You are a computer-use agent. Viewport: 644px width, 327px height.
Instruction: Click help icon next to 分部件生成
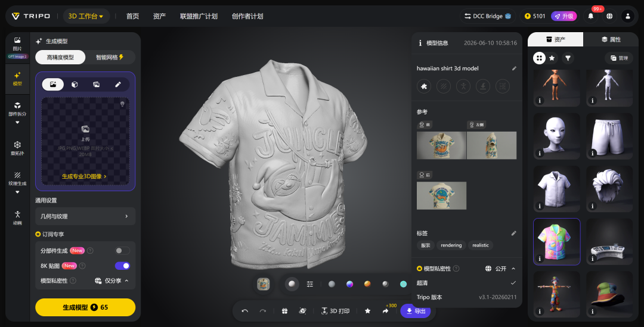[x=91, y=251]
